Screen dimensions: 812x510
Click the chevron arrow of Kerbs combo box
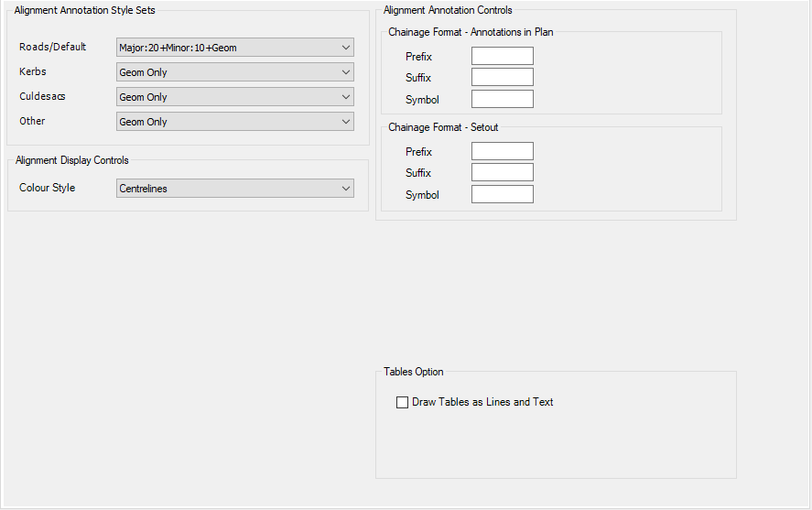coord(346,72)
